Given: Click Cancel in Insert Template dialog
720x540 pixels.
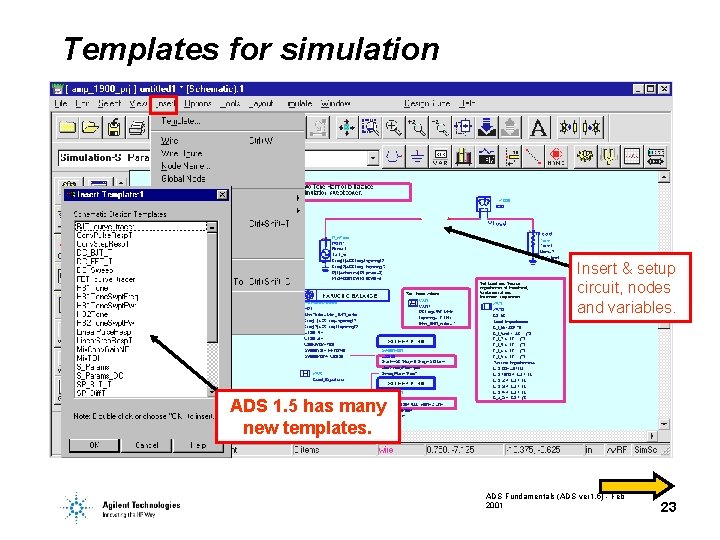Looking at the screenshot, I should tap(146, 445).
